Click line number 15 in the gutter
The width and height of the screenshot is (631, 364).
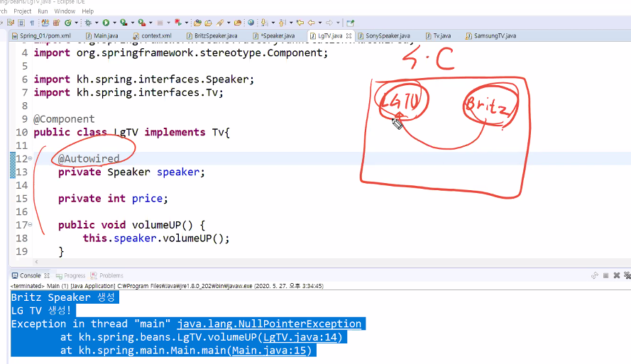(x=22, y=199)
